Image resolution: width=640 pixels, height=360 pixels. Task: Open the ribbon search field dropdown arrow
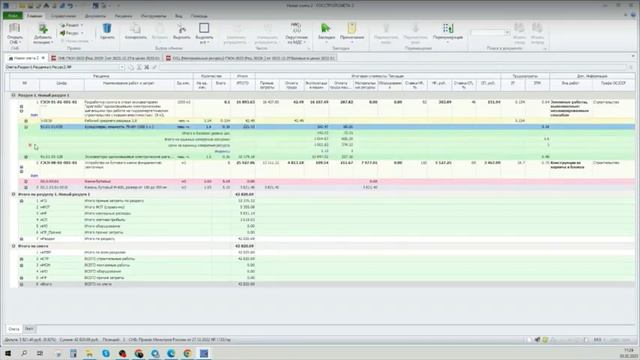coord(507,32)
